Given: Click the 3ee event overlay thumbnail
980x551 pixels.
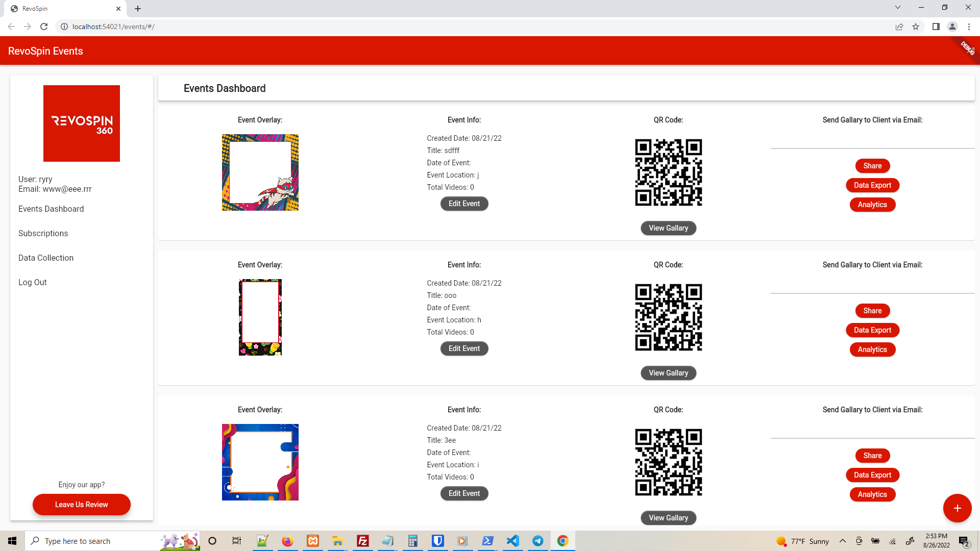Looking at the screenshot, I should tap(260, 462).
